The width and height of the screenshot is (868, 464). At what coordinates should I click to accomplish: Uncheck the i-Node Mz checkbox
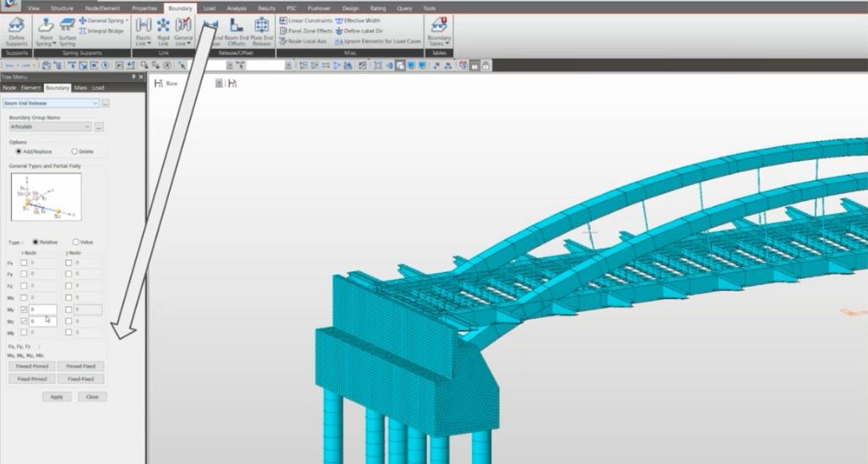point(24,321)
